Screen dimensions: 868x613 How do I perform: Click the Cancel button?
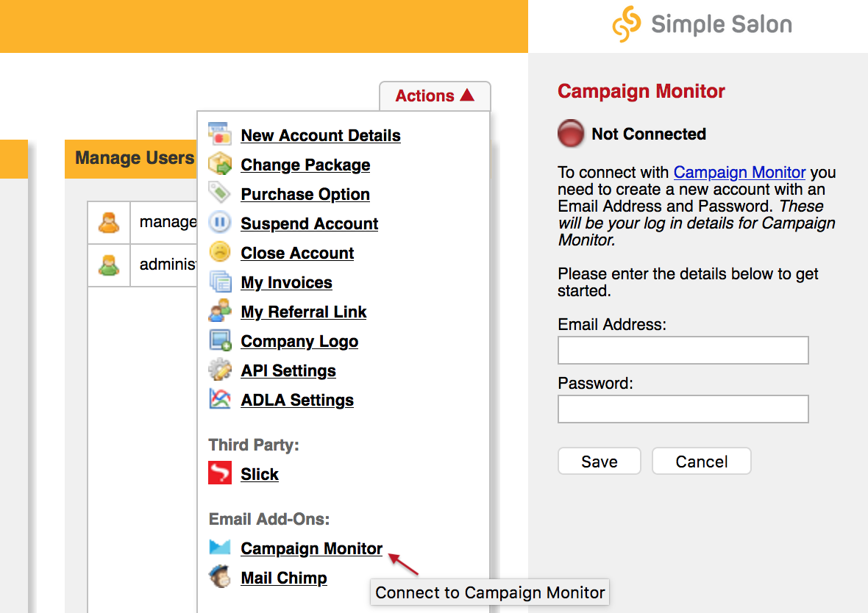click(x=701, y=461)
